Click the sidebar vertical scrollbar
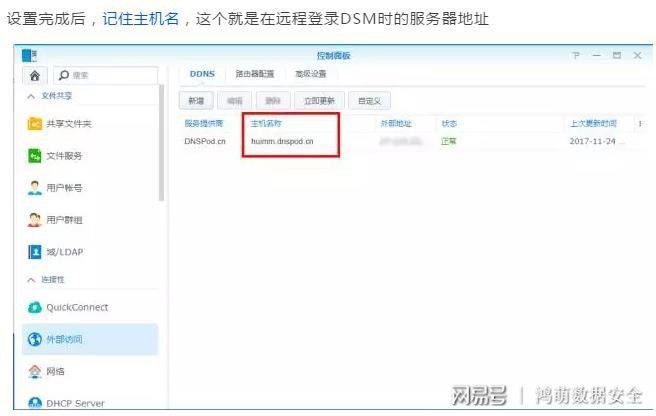 pyautogui.click(x=161, y=142)
